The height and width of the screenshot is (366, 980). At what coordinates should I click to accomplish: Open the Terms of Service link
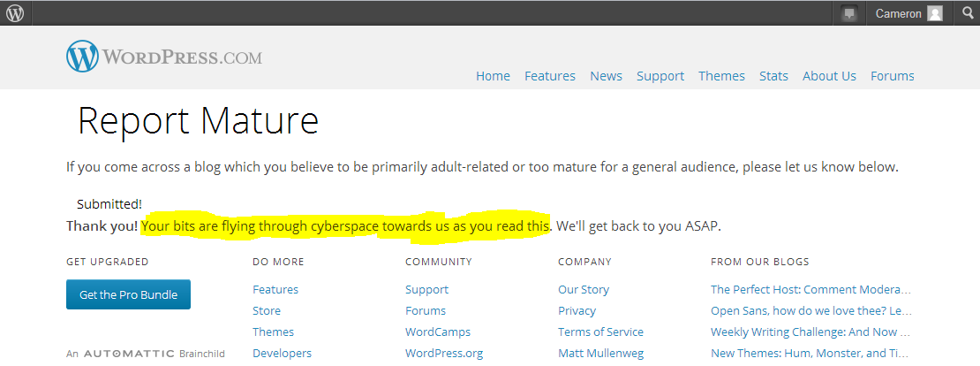click(600, 332)
